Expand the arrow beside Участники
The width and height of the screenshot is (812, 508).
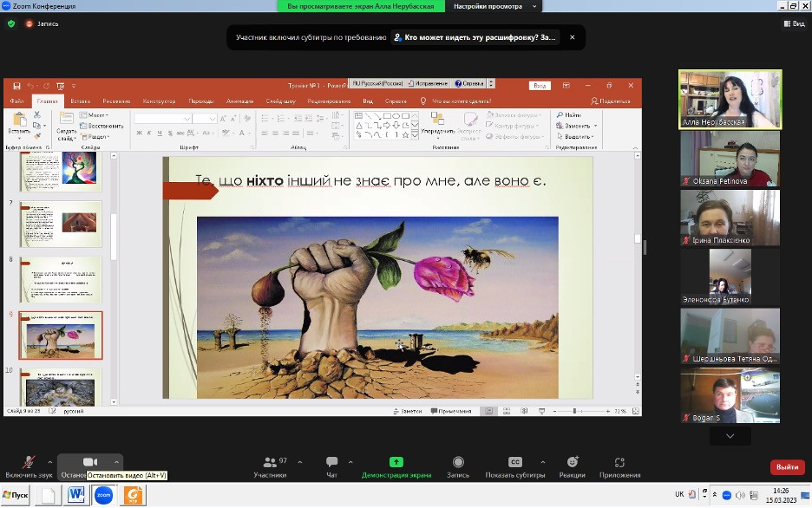[300, 462]
